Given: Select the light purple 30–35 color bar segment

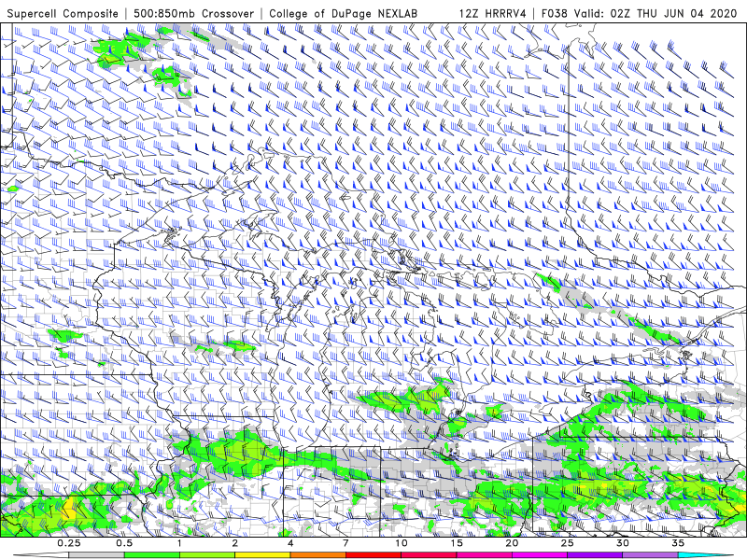Looking at the screenshot, I should tap(650, 555).
